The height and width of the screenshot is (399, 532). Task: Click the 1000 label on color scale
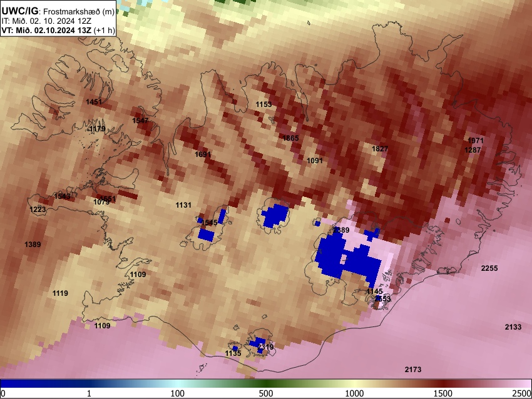tap(354, 393)
